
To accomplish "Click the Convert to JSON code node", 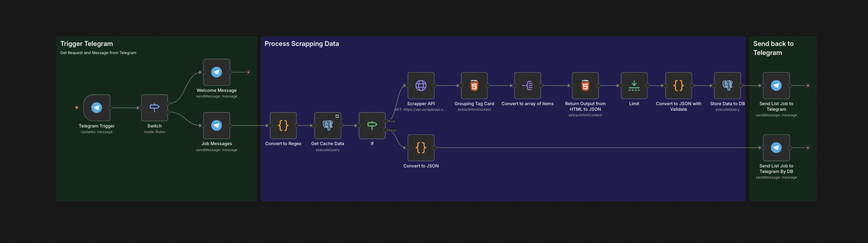I will 421,148.
